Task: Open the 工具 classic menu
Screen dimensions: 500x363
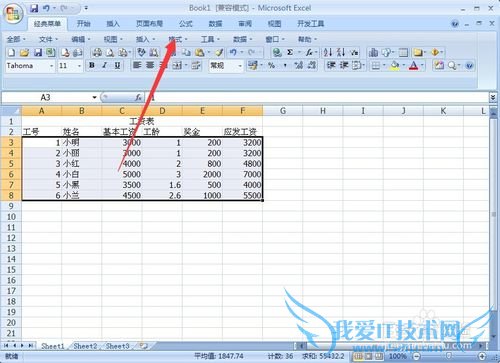Action: click(x=210, y=39)
